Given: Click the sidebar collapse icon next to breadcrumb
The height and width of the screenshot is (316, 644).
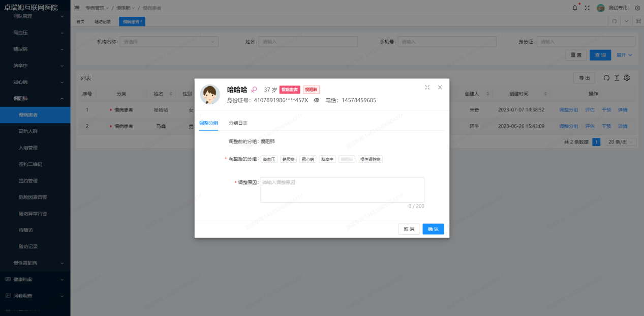Looking at the screenshot, I should (75, 8).
